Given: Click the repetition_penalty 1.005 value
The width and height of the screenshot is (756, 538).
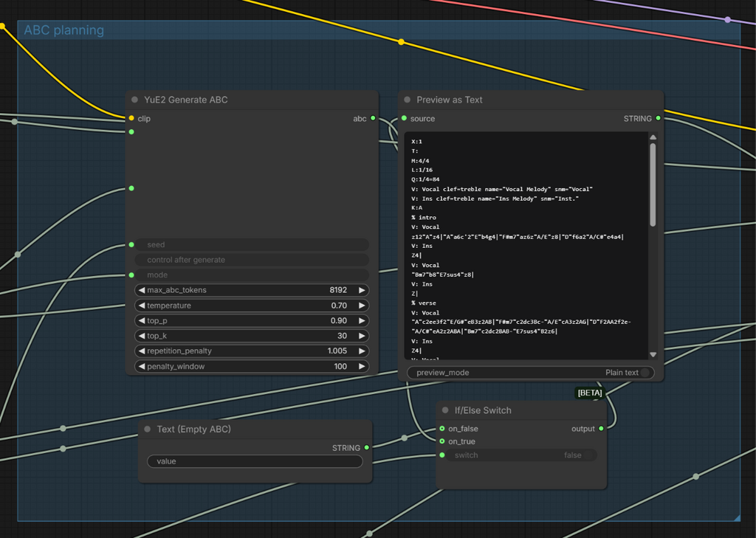Looking at the screenshot, I should (x=337, y=351).
